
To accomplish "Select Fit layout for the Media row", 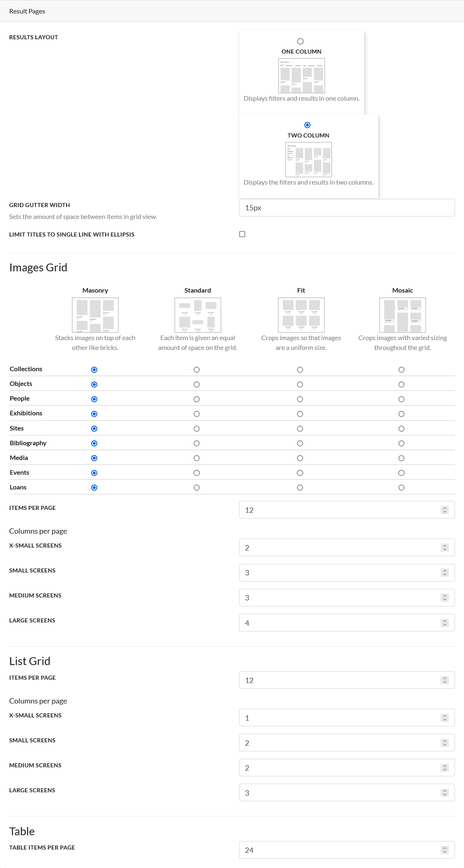I will pyautogui.click(x=300, y=458).
